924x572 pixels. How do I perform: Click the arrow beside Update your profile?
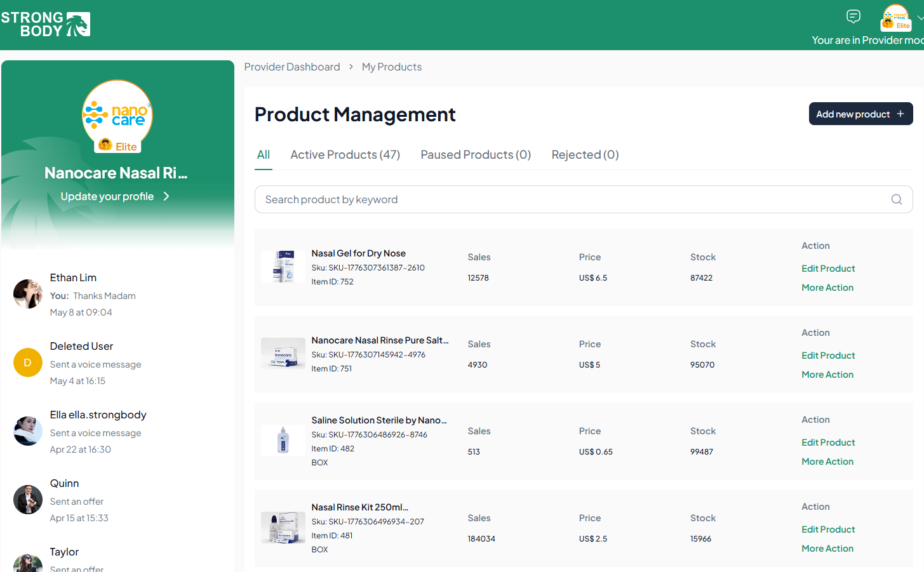(166, 196)
